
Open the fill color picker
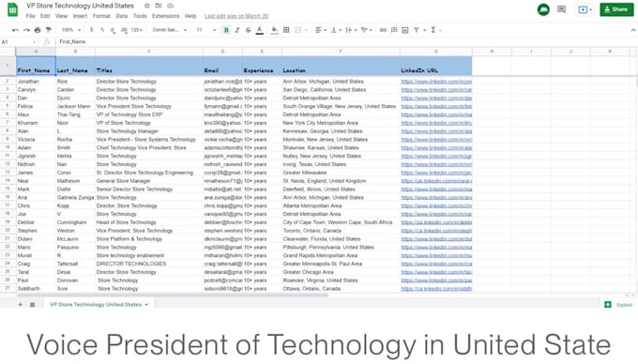click(x=274, y=30)
